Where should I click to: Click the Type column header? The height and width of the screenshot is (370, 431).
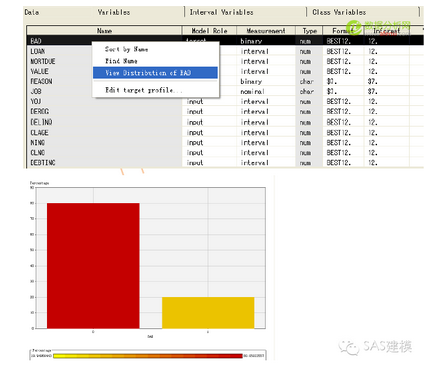309,31
